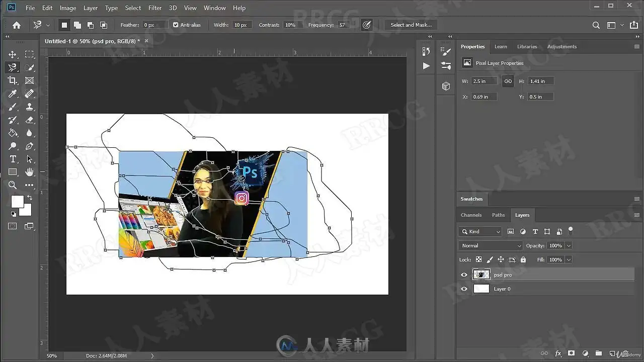Switch to the Channels tab
The width and height of the screenshot is (644, 362).
click(x=471, y=215)
